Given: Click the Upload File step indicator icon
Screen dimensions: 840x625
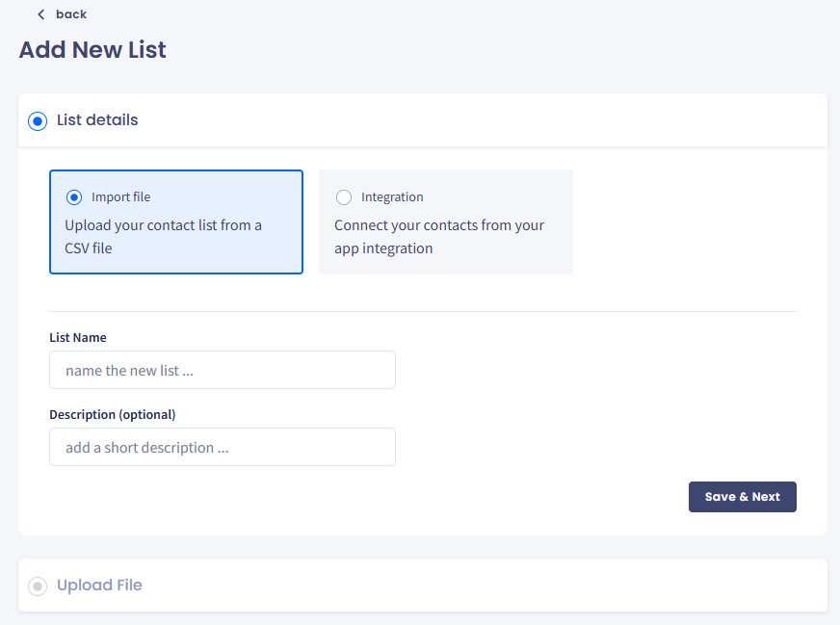Looking at the screenshot, I should point(38,586).
